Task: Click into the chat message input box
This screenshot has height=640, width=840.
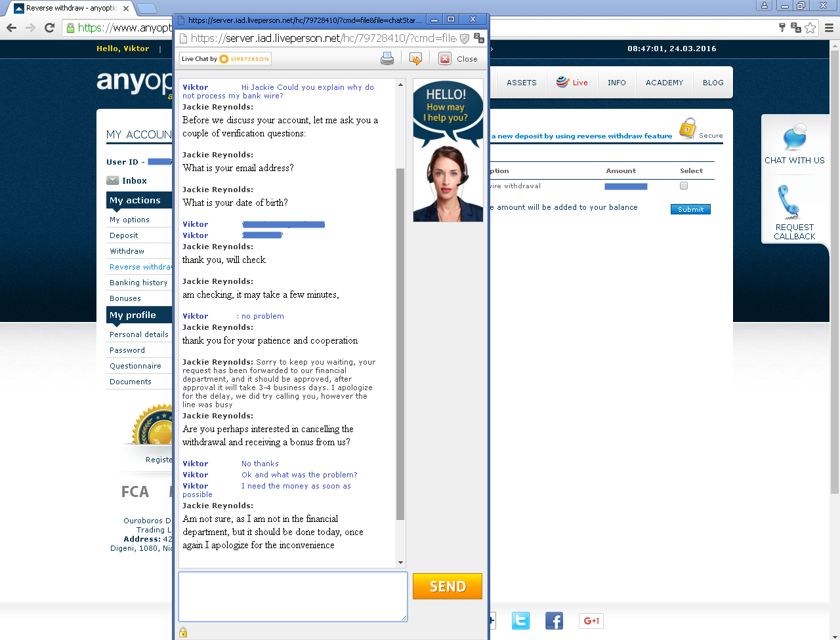Action: (293, 597)
